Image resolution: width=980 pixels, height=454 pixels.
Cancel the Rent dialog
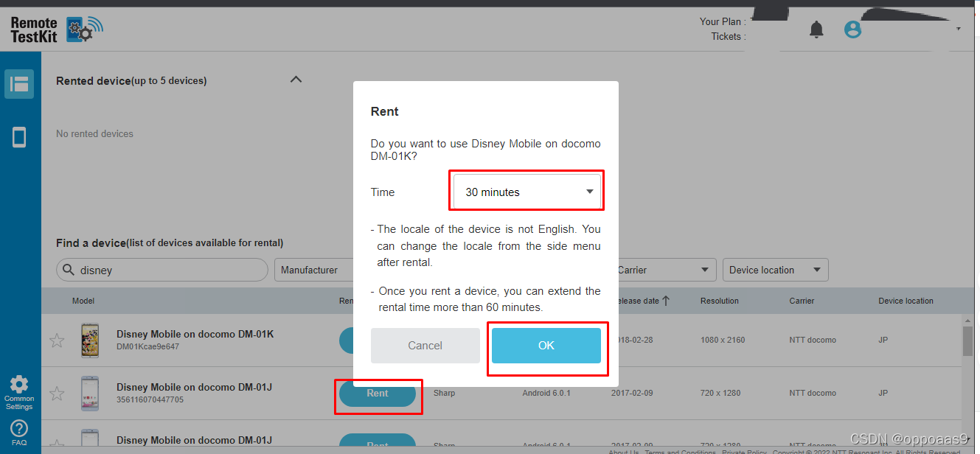(425, 346)
